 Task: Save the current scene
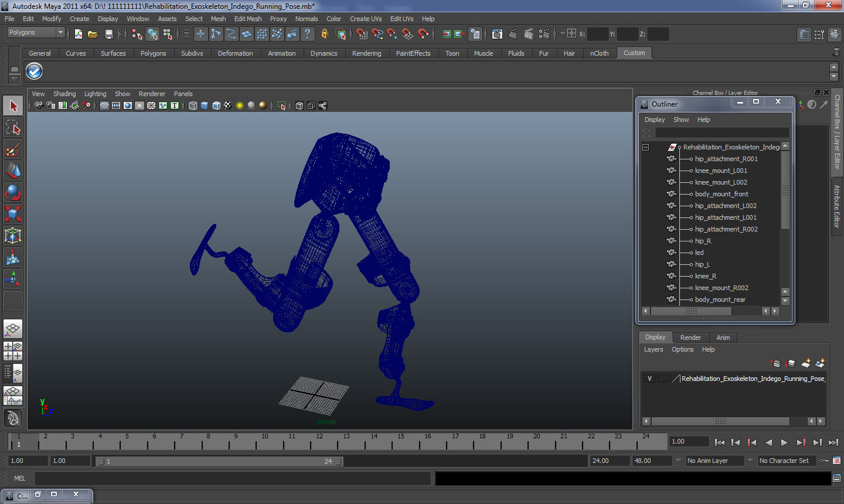[108, 34]
